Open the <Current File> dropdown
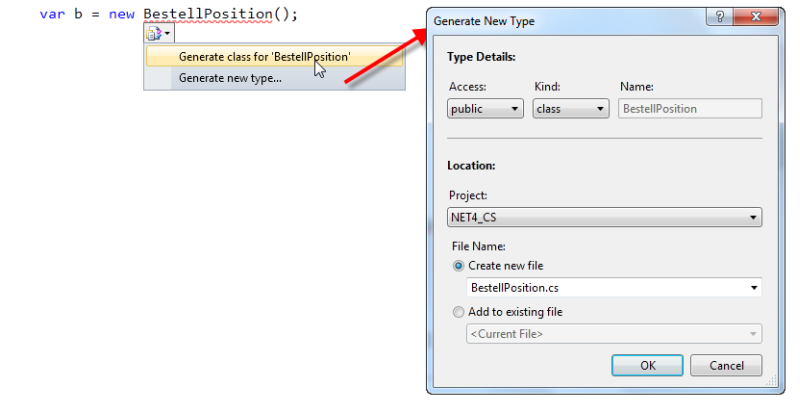Screen dimensions: 800x412 [x=613, y=334]
